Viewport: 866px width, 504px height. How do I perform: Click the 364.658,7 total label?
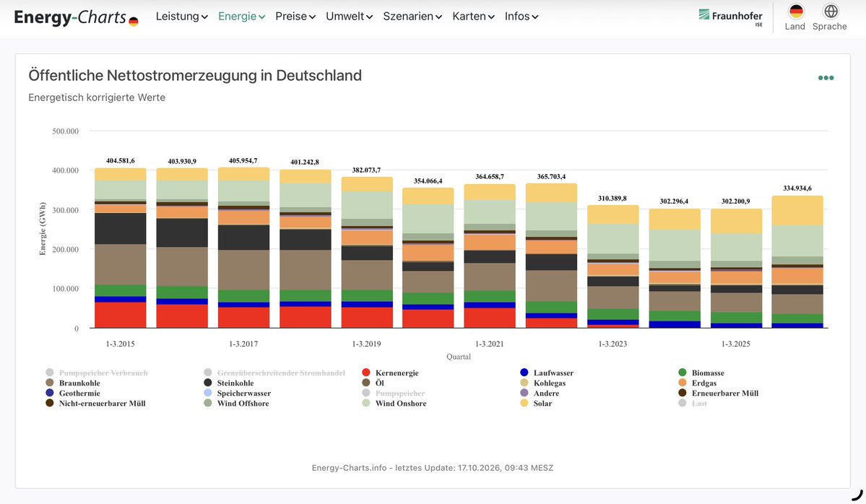click(489, 177)
